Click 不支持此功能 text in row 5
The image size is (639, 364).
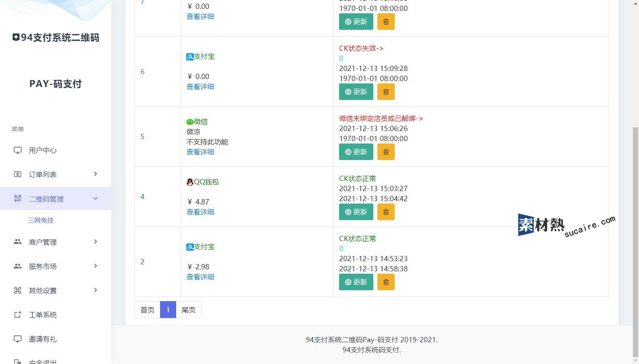[x=207, y=142]
